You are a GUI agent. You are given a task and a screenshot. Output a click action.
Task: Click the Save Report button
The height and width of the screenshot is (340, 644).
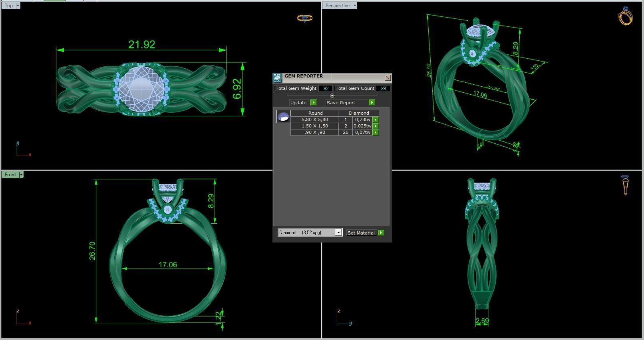347,103
